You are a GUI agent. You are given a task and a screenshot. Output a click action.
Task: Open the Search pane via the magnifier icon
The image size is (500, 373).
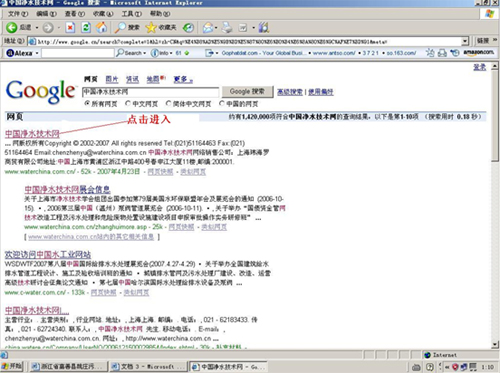[120, 28]
